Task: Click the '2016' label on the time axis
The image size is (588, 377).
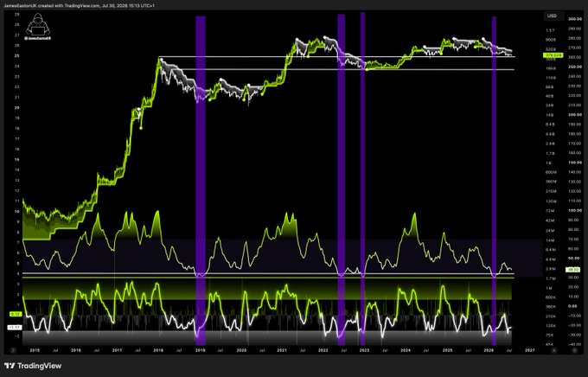Action: (x=76, y=350)
